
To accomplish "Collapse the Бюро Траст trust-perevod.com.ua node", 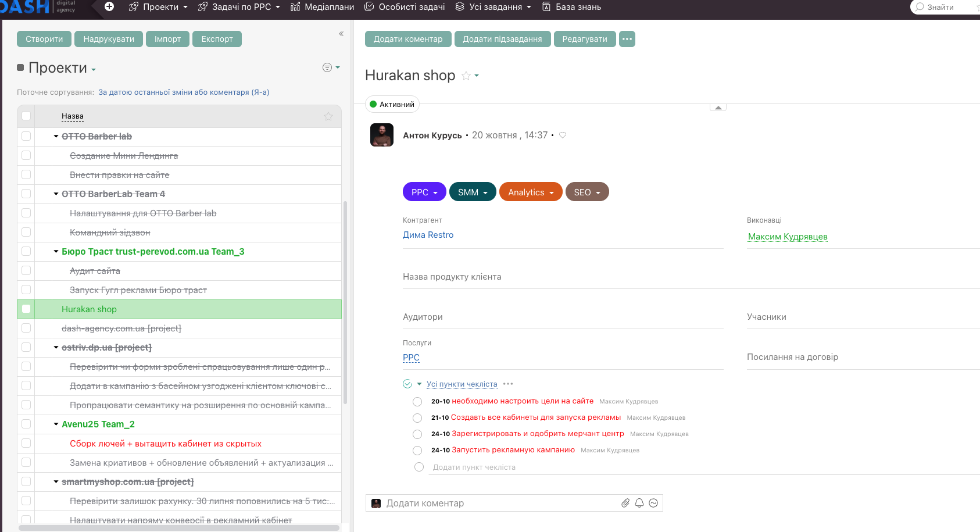I will coord(56,252).
